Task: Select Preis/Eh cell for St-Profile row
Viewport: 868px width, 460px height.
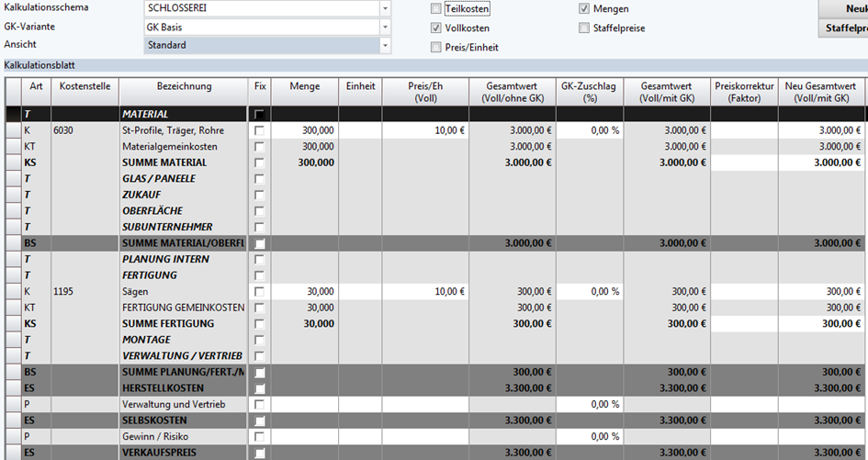Action: coord(423,130)
